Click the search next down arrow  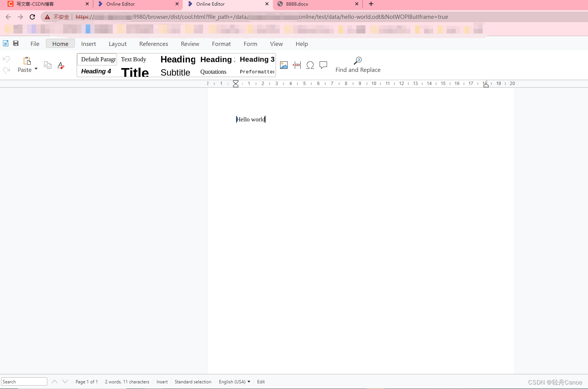coord(65,381)
